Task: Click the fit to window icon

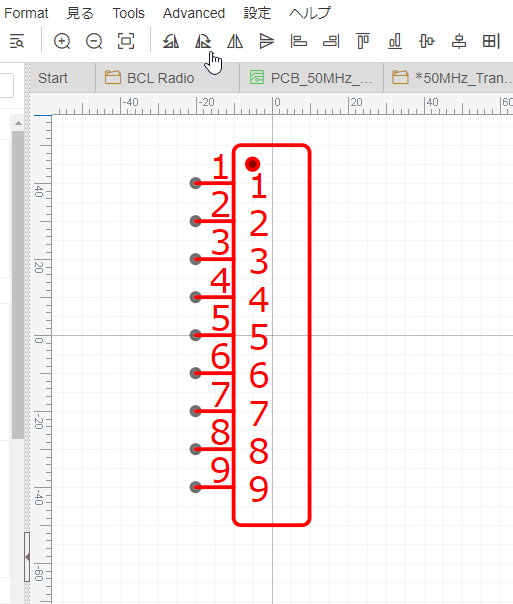Action: pyautogui.click(x=126, y=41)
